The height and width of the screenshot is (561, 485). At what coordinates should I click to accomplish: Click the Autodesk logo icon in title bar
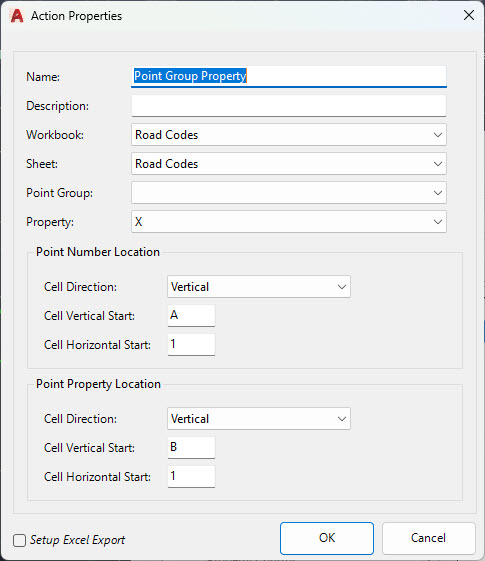click(17, 16)
